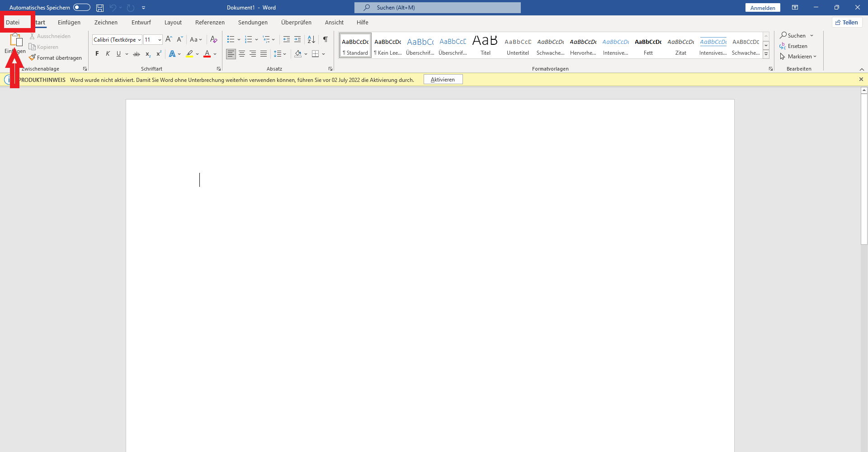
Task: Apply text highlight color marker
Action: [190, 54]
